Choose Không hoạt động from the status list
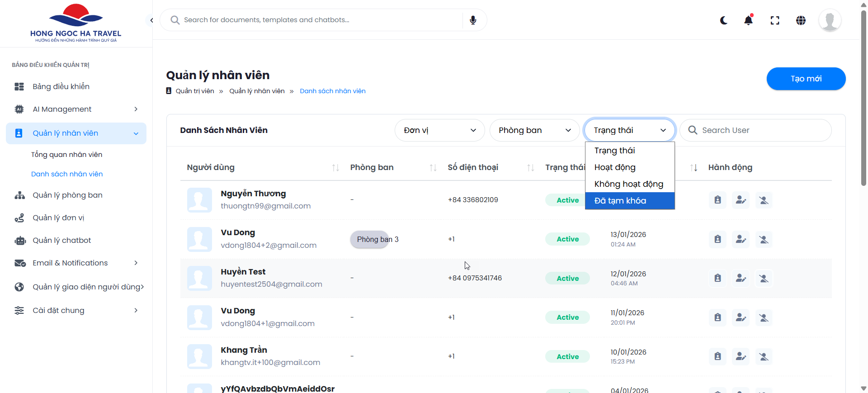 point(629,184)
